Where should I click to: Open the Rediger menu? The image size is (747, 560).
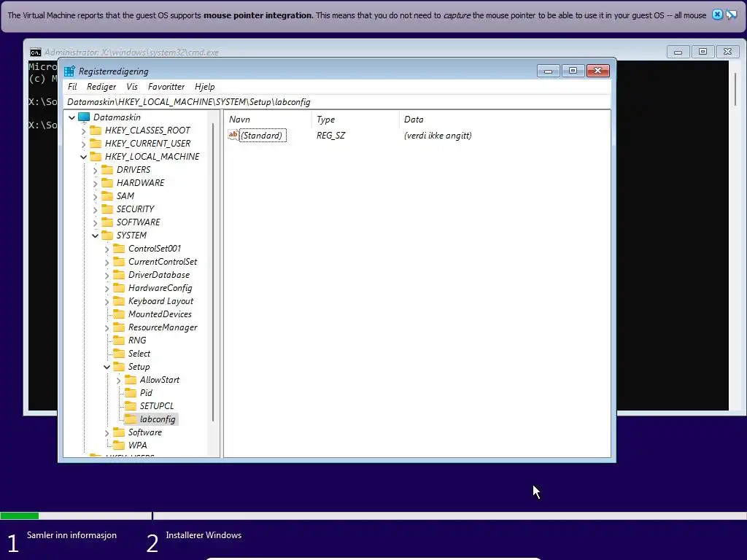tap(101, 87)
